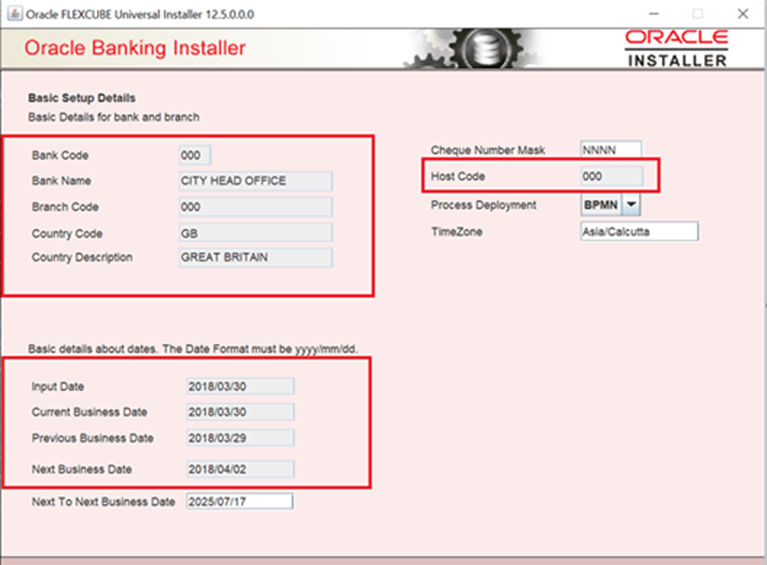This screenshot has height=565, width=767.
Task: Click the Branch Code field
Action: pos(256,207)
